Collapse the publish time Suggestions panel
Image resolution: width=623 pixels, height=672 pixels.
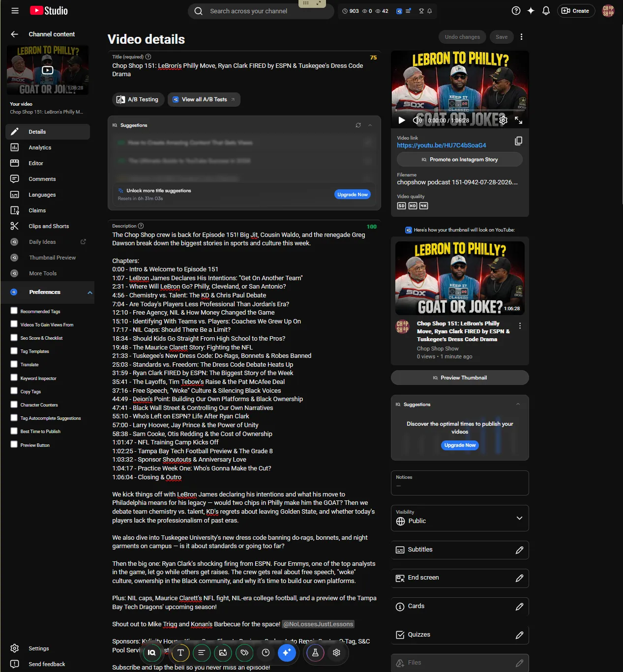(518, 404)
